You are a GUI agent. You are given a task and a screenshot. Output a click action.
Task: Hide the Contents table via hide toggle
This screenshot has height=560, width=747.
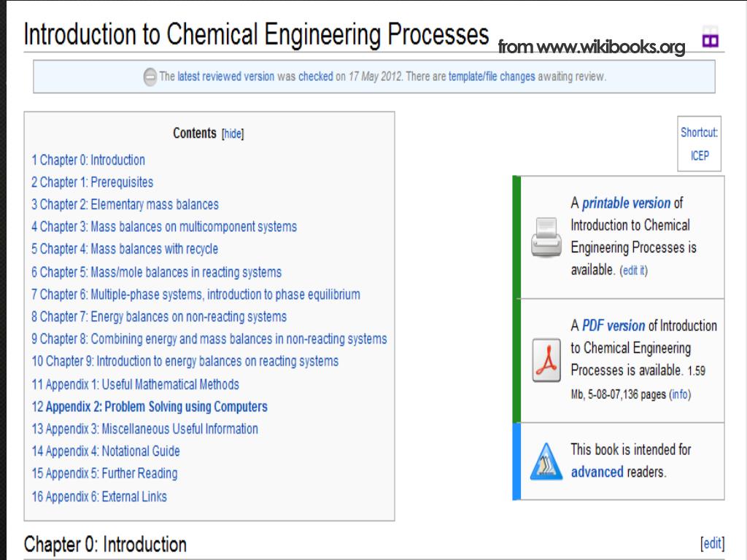tap(233, 134)
